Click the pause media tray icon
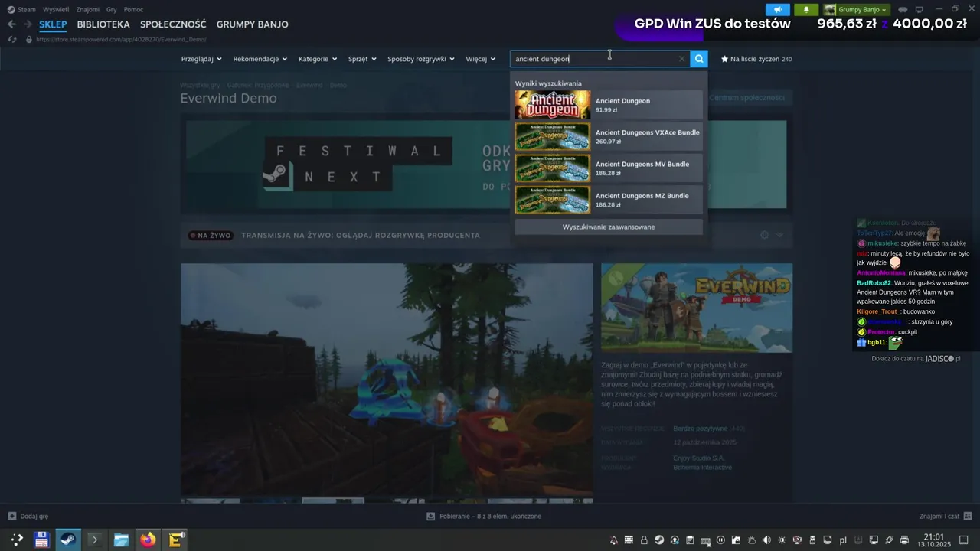This screenshot has height=551, width=980. 720,540
